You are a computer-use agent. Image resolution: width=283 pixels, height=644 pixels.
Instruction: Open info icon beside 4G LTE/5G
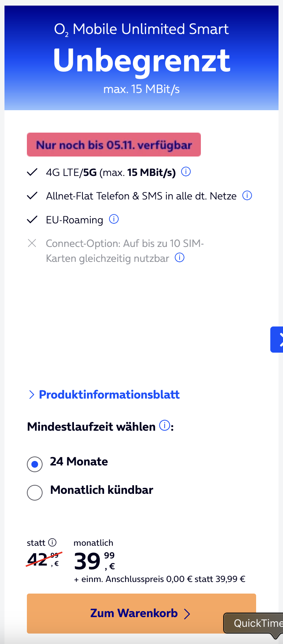[x=186, y=172]
